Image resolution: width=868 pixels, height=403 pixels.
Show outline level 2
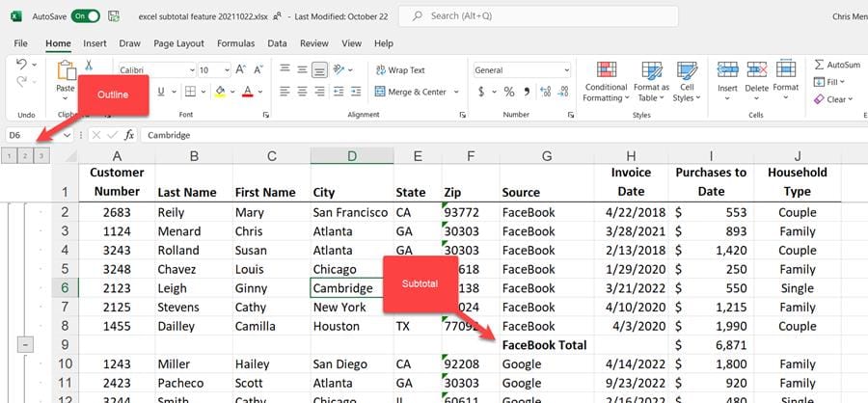25,156
